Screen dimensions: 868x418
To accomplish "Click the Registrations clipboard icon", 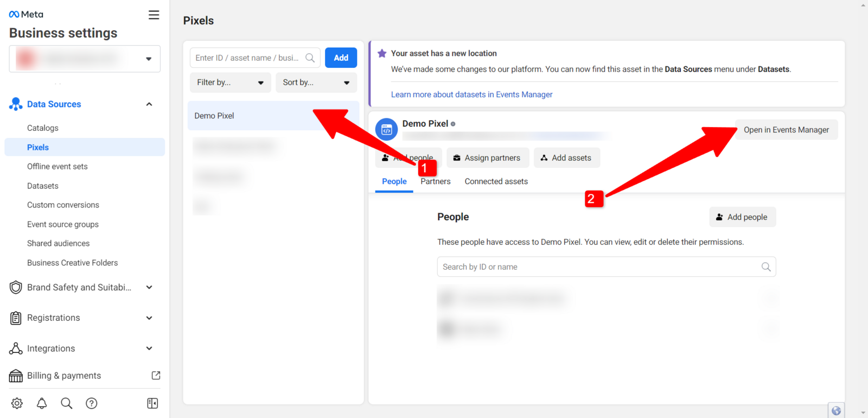I will coord(16,318).
